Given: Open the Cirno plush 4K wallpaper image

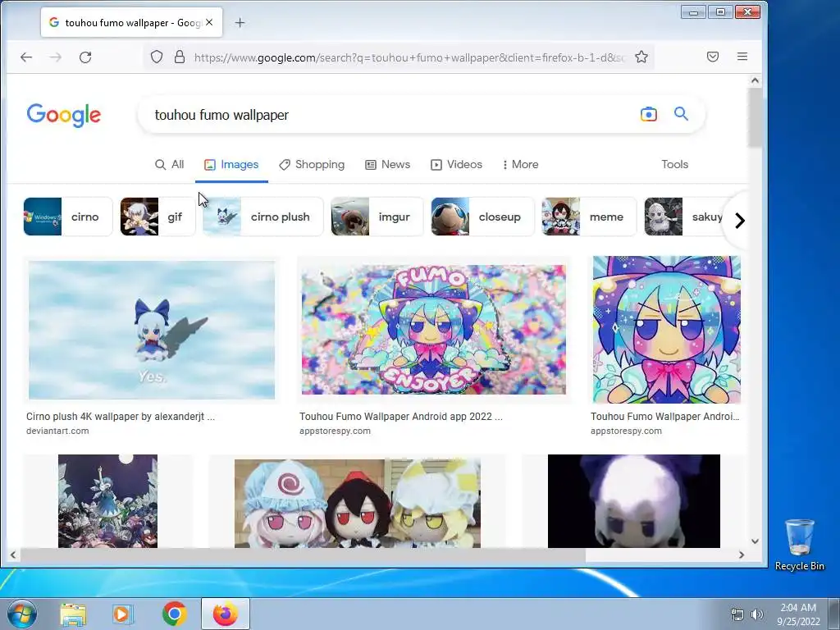Looking at the screenshot, I should [152, 330].
